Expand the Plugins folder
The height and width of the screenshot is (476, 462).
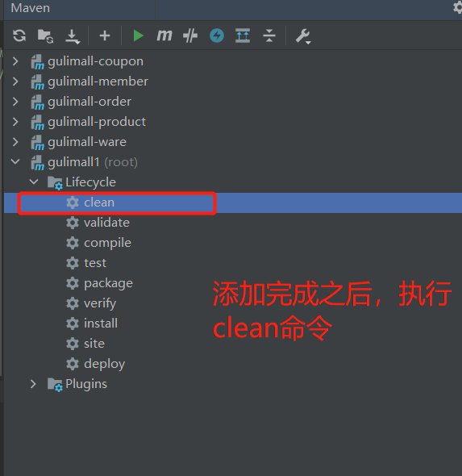tap(33, 384)
